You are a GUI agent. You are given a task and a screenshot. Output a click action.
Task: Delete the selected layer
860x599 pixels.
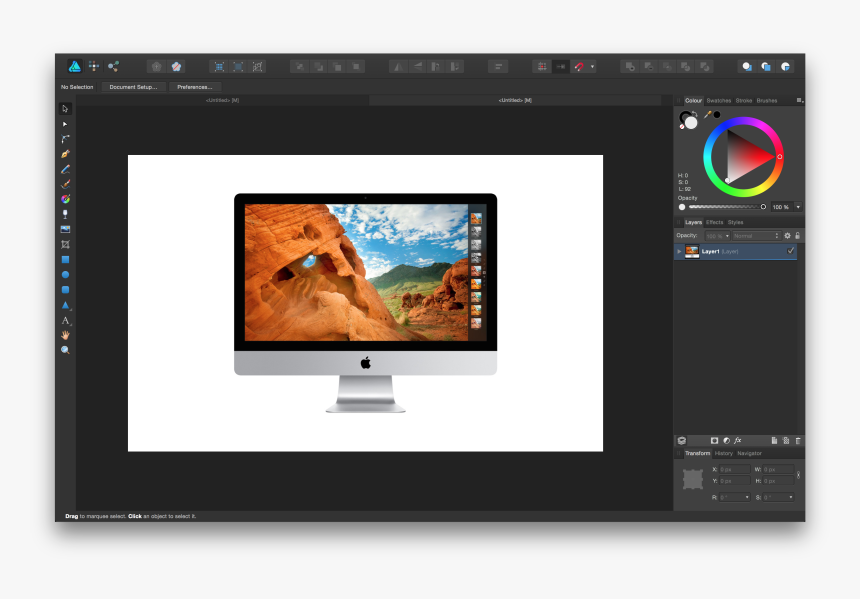point(798,440)
